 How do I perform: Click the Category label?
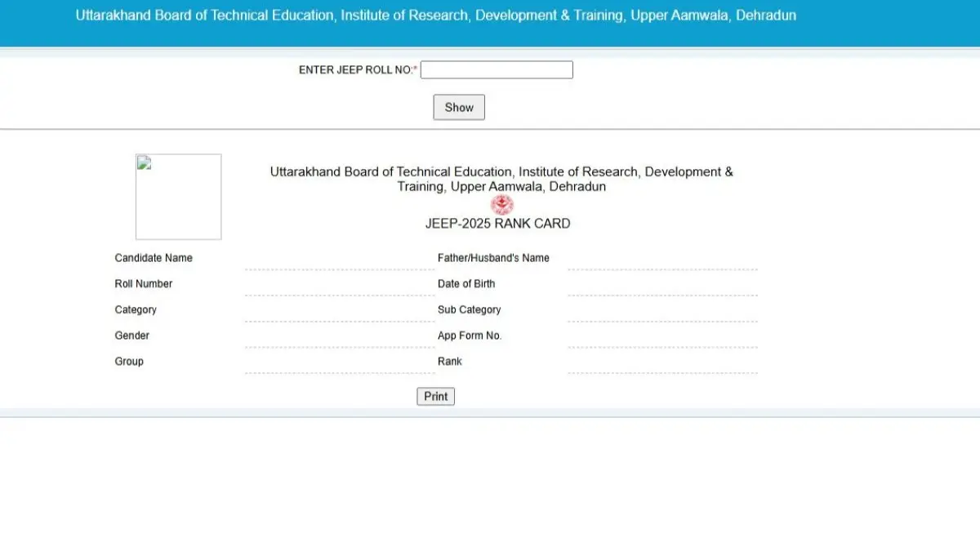click(136, 309)
